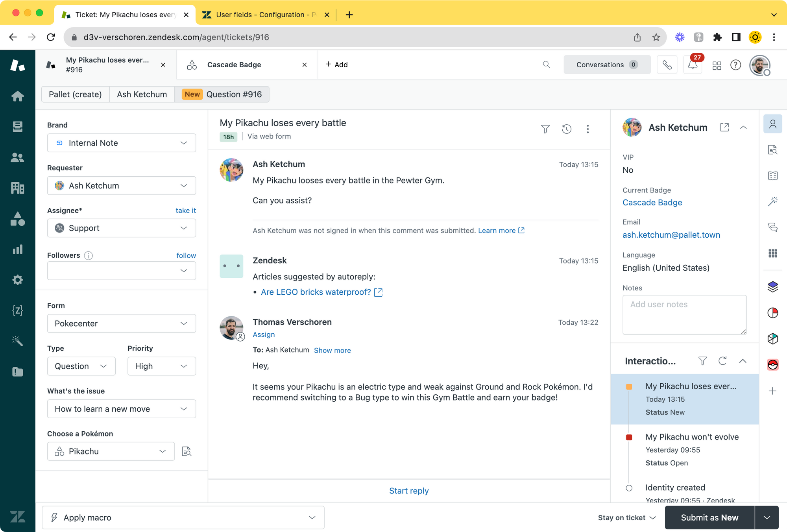Select the Ash Ketchum breadcrumb tab

(x=142, y=94)
